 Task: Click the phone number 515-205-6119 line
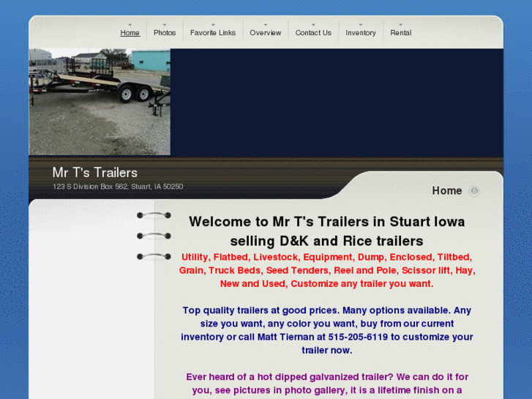pyautogui.click(x=326, y=337)
